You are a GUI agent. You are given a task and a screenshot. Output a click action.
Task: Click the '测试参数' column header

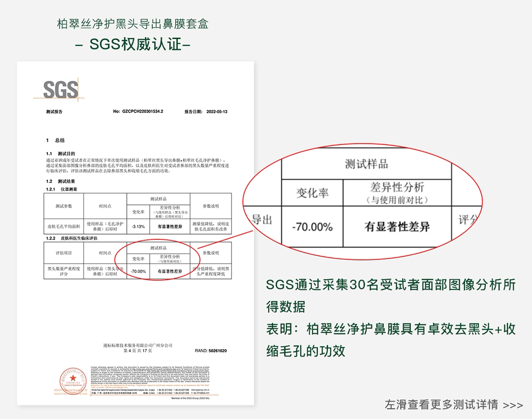(64, 206)
